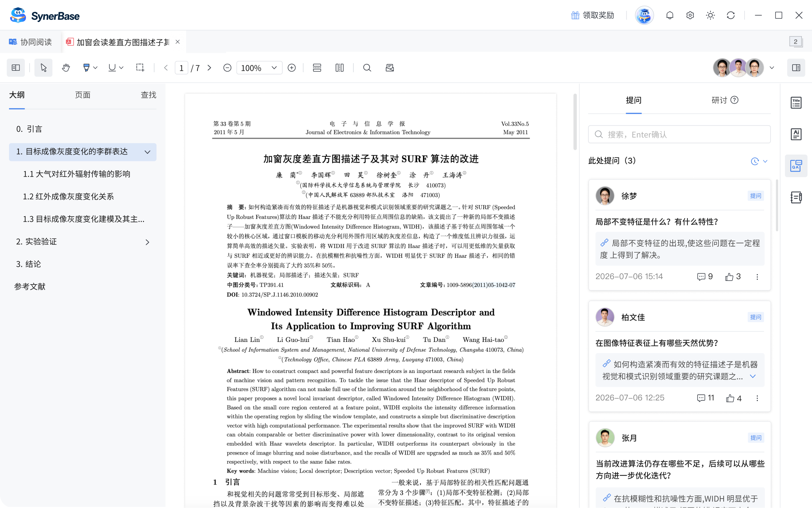Zoom out with the minus button
The height and width of the screenshot is (508, 812).
(227, 68)
